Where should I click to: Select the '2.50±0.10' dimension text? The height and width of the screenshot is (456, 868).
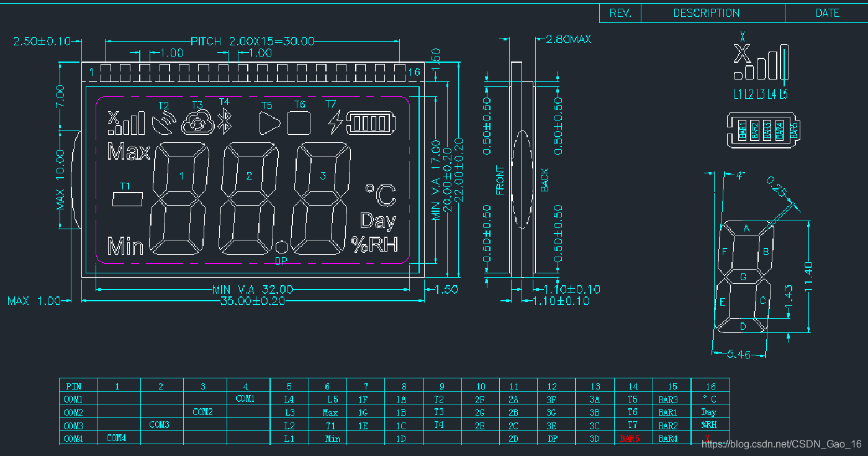click(42, 42)
